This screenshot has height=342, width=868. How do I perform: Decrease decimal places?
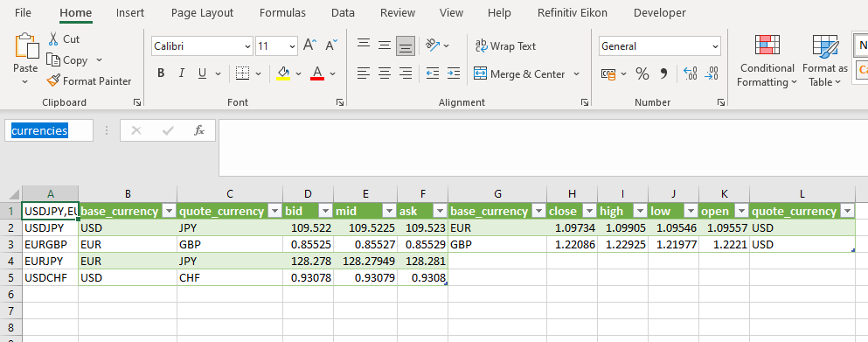tap(712, 73)
